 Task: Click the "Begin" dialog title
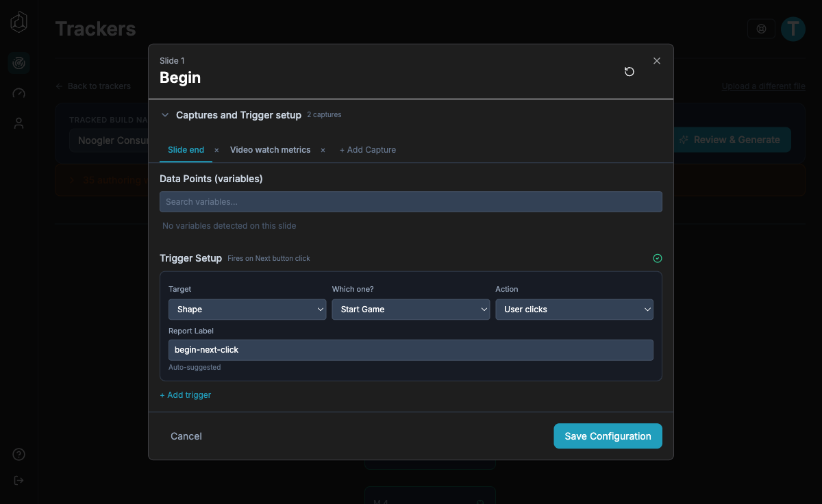pyautogui.click(x=180, y=78)
